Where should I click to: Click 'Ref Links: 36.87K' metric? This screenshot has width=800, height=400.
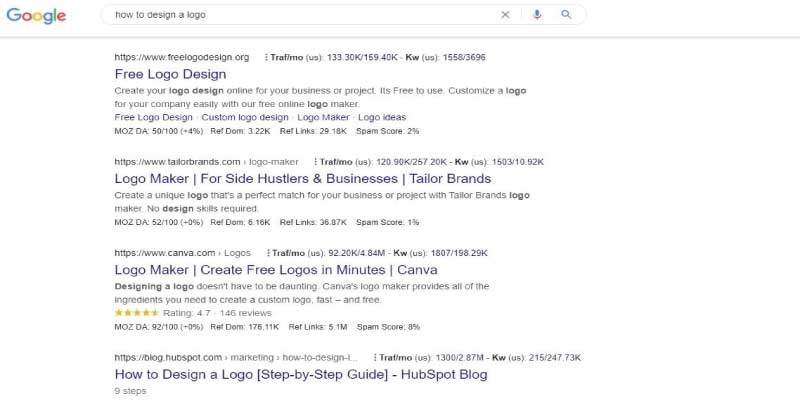coord(313,222)
